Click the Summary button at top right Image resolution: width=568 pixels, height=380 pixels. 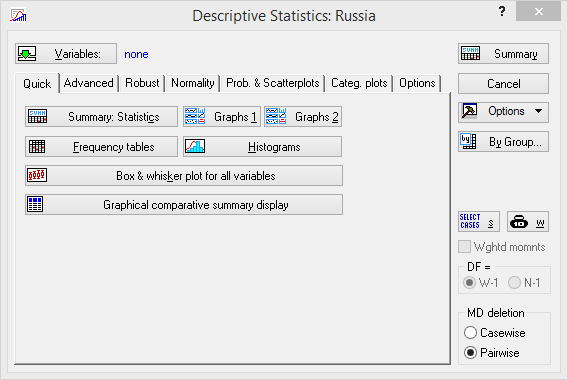click(503, 54)
